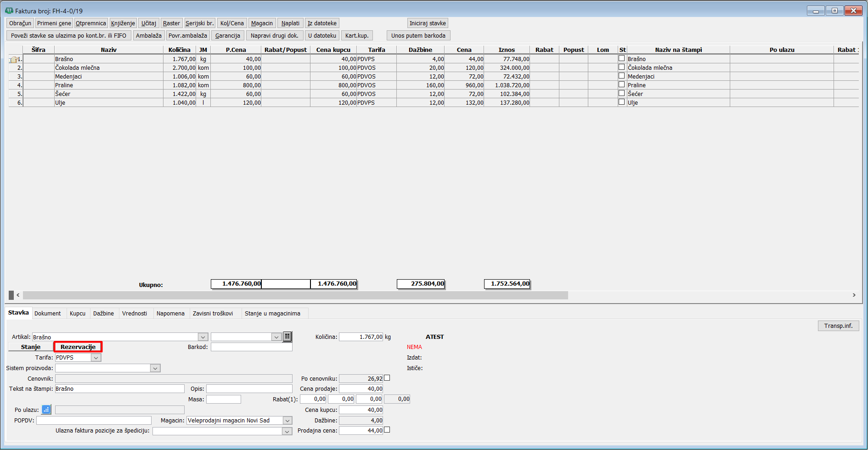Click the Primeni cene button

point(54,23)
